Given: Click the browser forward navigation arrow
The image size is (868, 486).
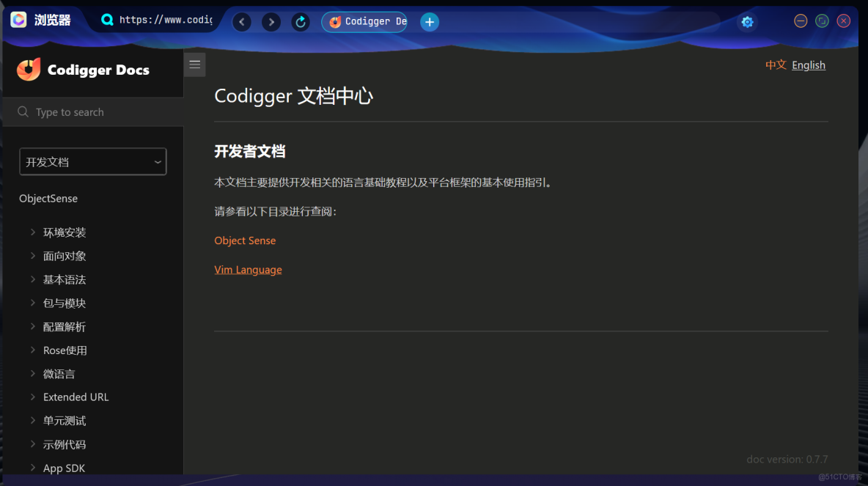Looking at the screenshot, I should click(271, 22).
